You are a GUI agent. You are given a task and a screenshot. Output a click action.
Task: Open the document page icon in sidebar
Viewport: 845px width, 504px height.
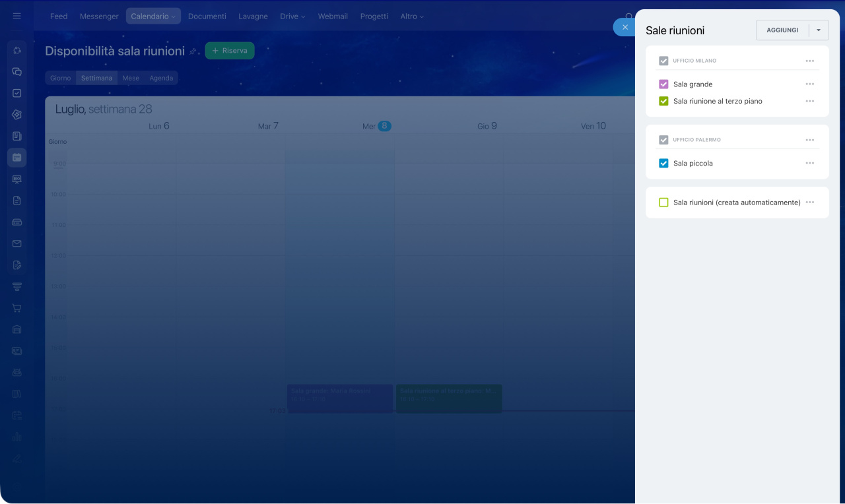point(17,201)
